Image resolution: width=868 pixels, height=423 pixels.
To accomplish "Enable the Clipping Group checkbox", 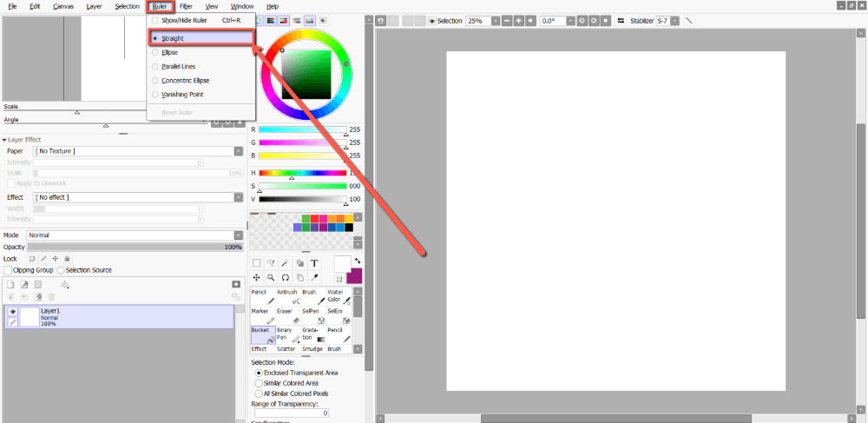I will [8, 270].
